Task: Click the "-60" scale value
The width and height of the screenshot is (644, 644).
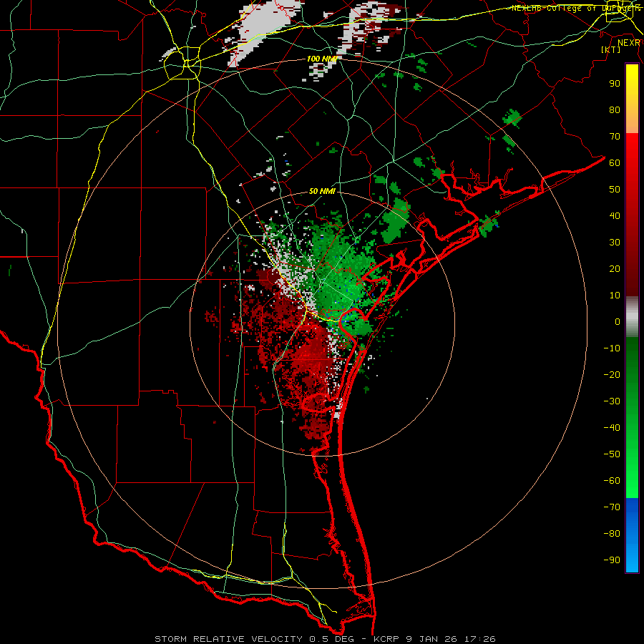Action: point(612,481)
